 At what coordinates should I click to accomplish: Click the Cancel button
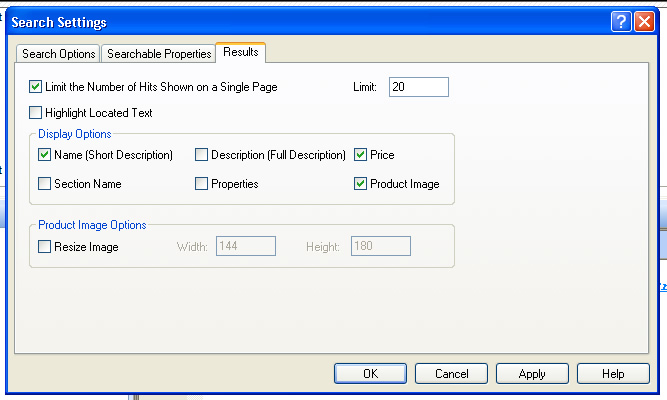coord(452,374)
